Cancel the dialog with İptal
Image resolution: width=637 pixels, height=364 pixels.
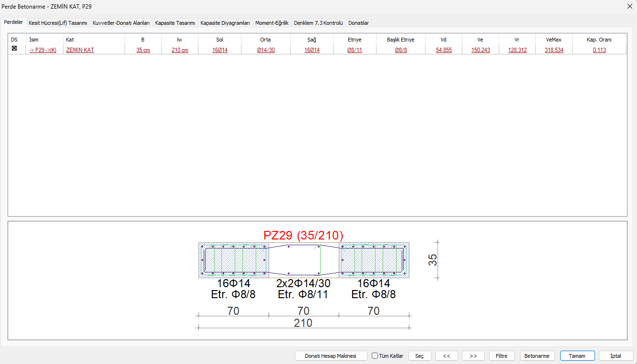coord(616,356)
